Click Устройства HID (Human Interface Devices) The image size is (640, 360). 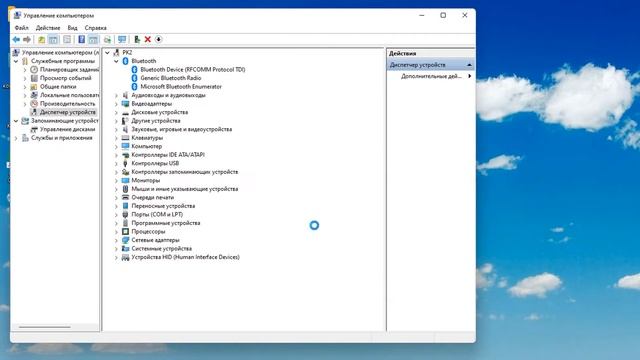click(x=185, y=257)
